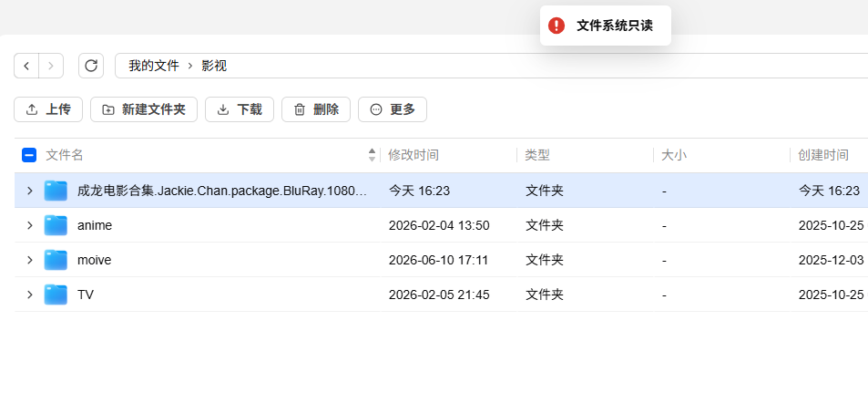Click the red error icon in notification
This screenshot has width=868, height=393.
click(557, 26)
